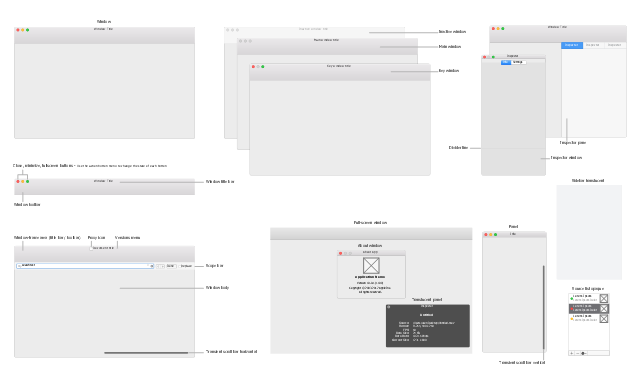This screenshot has height=384, width=640.
Task: Select the green-dot first source list item
Action: point(589,298)
